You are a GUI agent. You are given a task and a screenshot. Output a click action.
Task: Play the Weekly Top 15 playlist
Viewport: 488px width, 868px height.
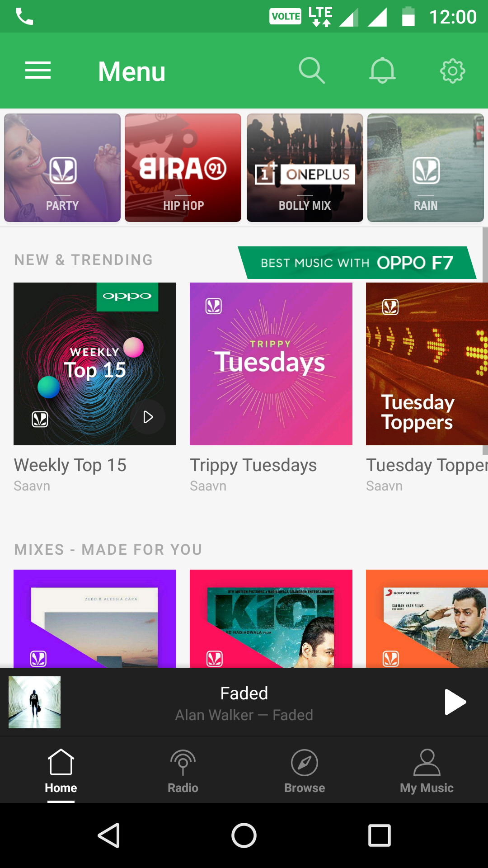pyautogui.click(x=148, y=417)
